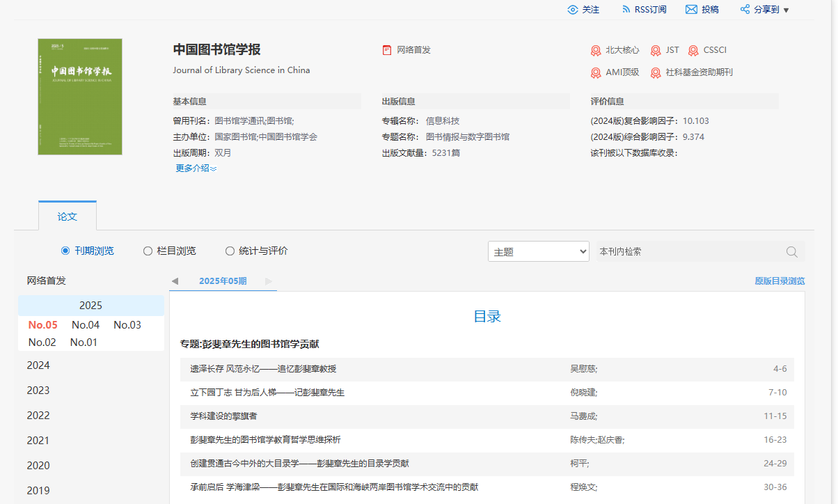Select the 2025年05期 issue tab
Screen dimensions: 838x504
point(222,281)
